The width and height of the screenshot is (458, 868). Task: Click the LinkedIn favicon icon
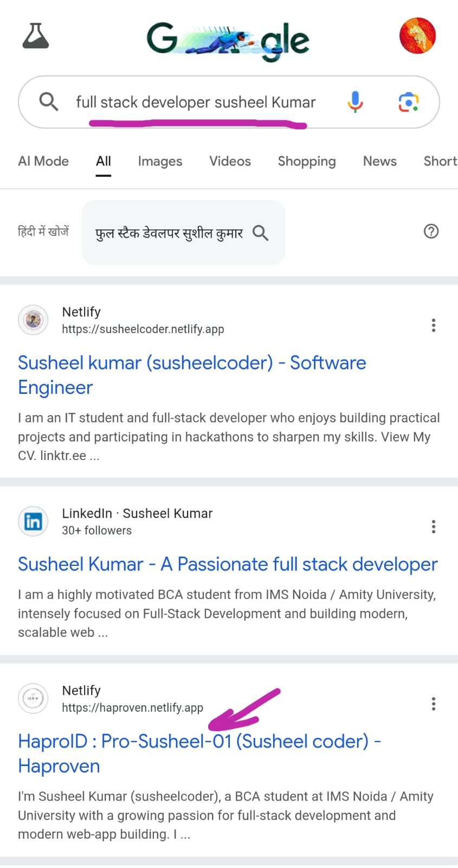[x=33, y=521]
